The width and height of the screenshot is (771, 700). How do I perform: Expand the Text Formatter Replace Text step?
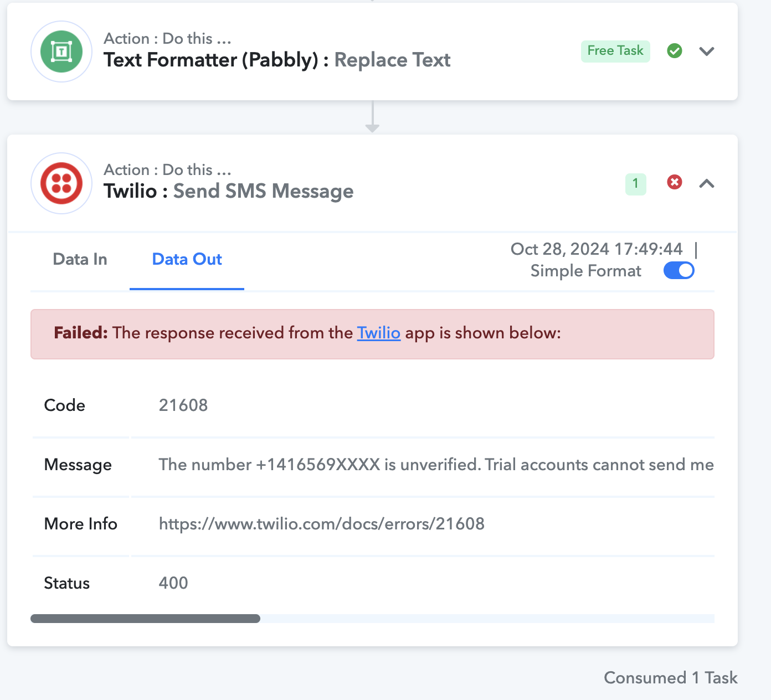707,52
